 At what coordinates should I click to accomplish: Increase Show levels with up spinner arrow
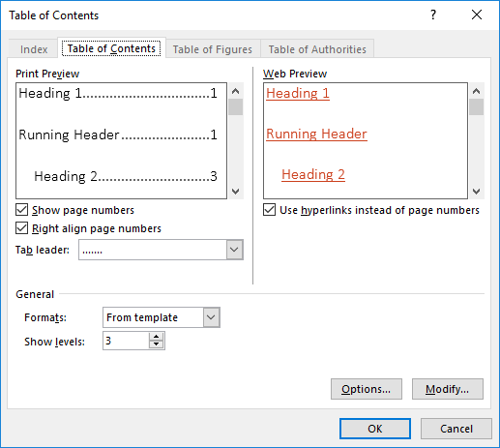click(x=157, y=337)
